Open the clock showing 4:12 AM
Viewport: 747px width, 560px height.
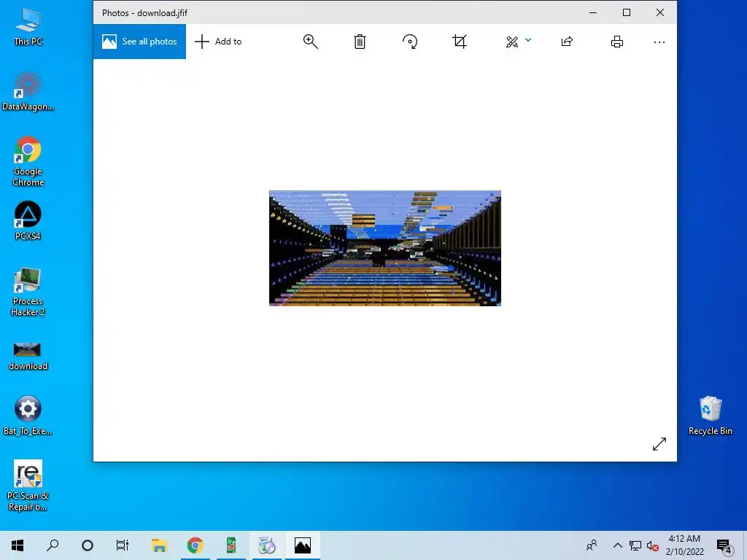click(x=684, y=545)
